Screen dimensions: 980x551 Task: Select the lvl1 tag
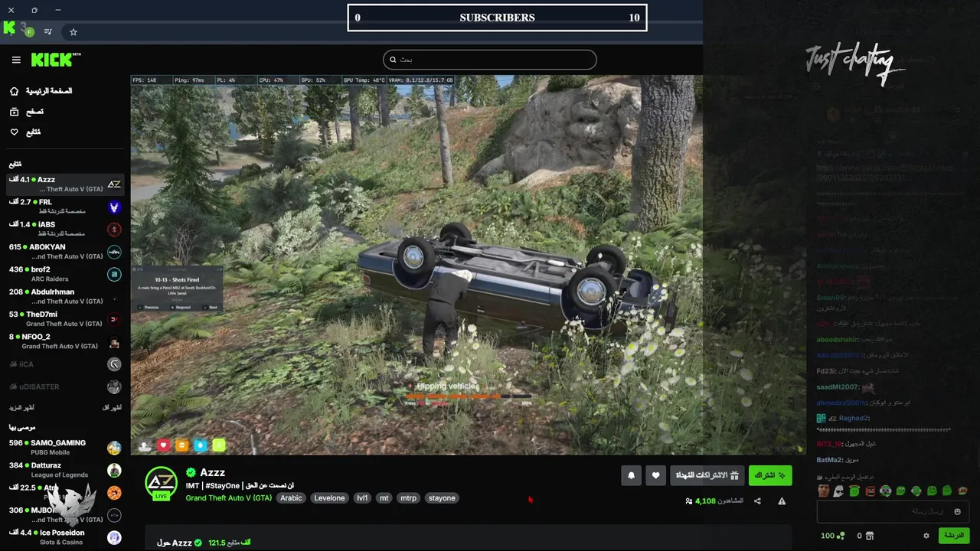pos(362,498)
